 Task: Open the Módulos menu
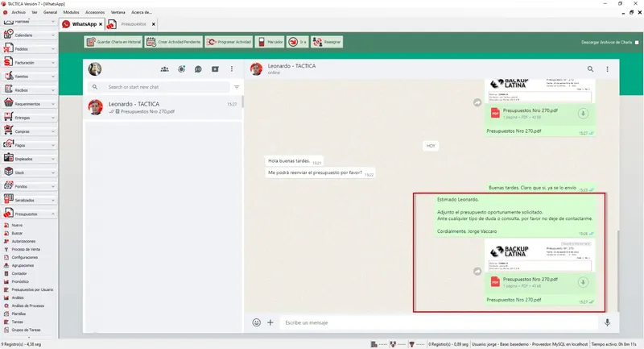coord(71,12)
